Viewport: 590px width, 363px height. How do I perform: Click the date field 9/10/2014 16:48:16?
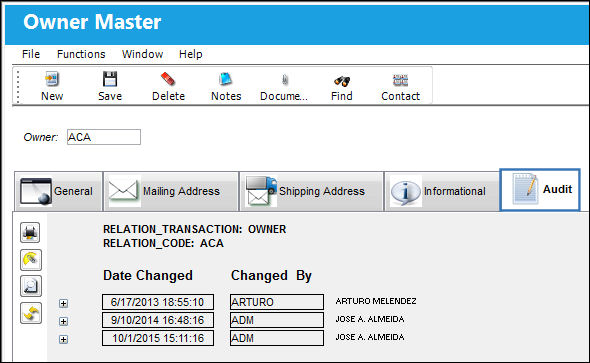click(158, 320)
